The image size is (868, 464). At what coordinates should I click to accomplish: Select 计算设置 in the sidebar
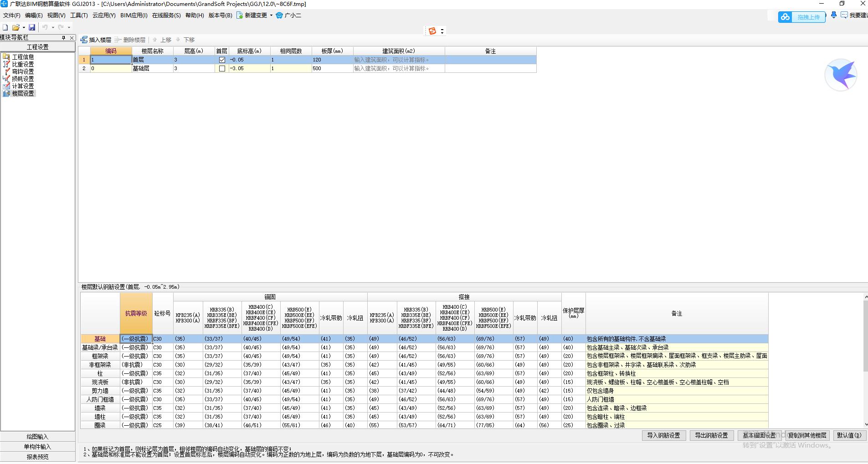point(23,86)
